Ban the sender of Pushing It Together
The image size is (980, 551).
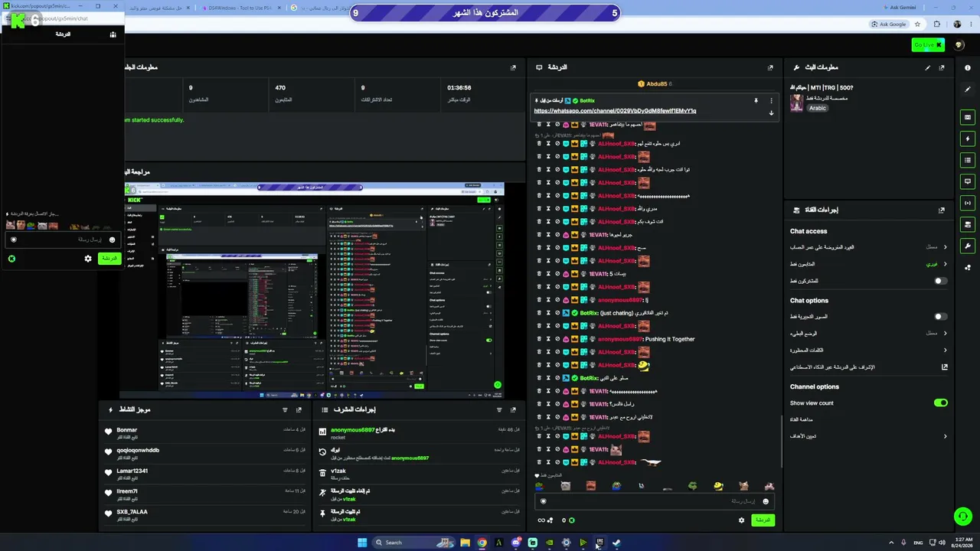[x=557, y=339]
